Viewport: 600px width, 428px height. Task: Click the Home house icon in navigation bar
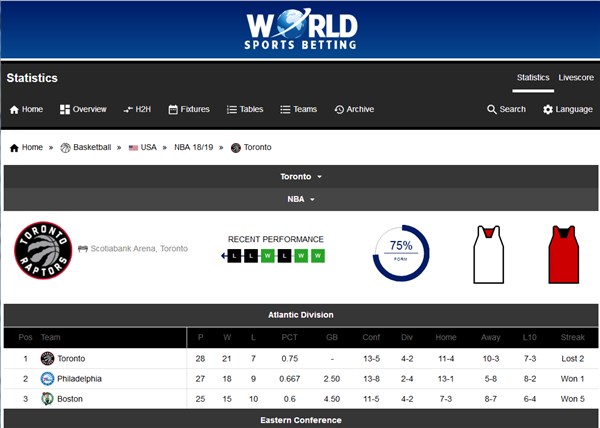click(x=14, y=110)
